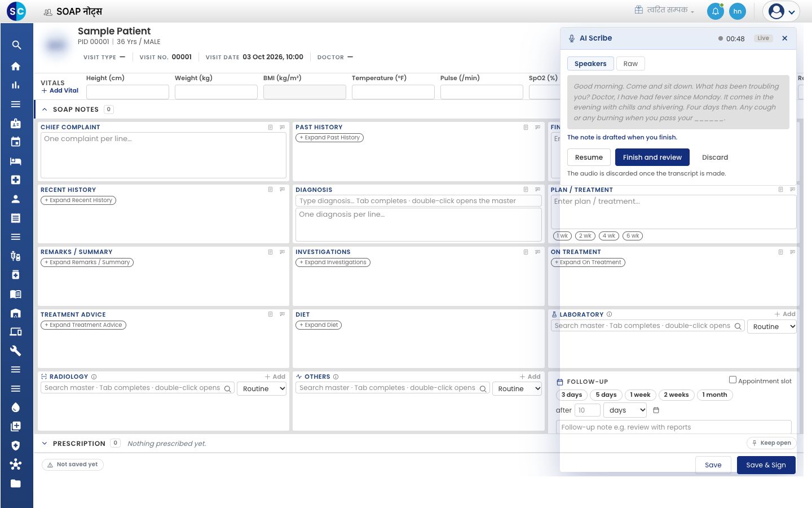Open vaccine syringe icon in sidebar
Image resolution: width=812 pixels, height=508 pixels.
tap(16, 256)
